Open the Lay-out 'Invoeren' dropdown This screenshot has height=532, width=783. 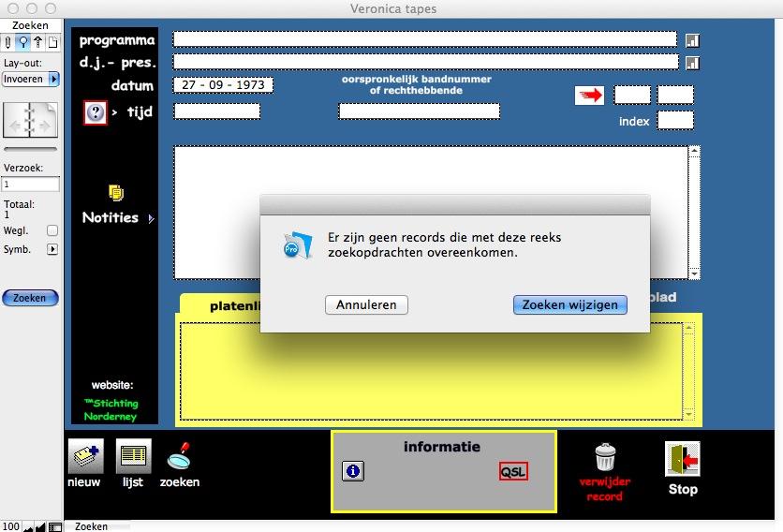pos(30,80)
